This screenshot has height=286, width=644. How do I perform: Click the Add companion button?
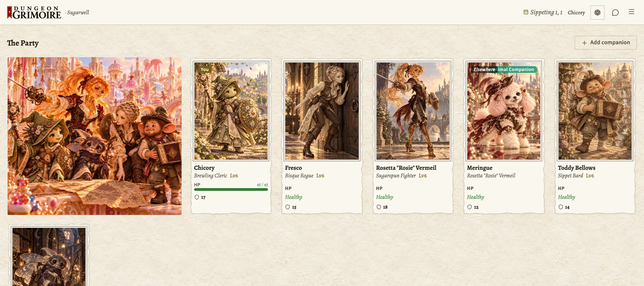[606, 42]
